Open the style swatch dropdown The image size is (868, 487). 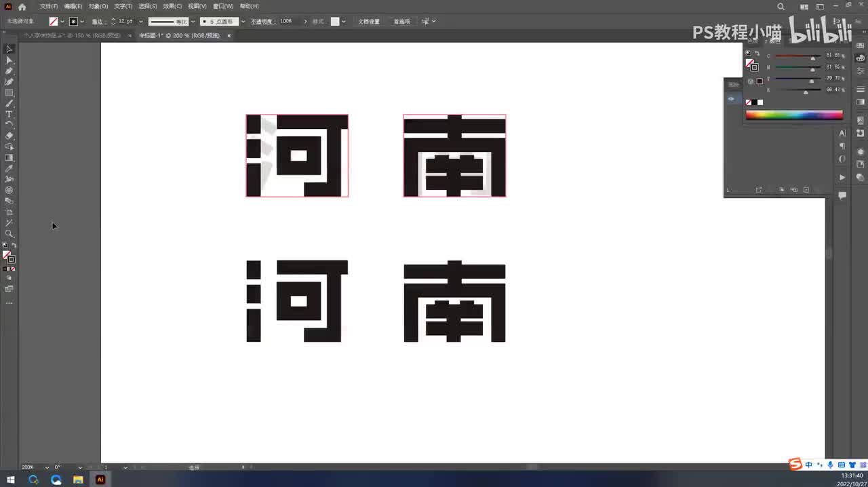point(343,22)
